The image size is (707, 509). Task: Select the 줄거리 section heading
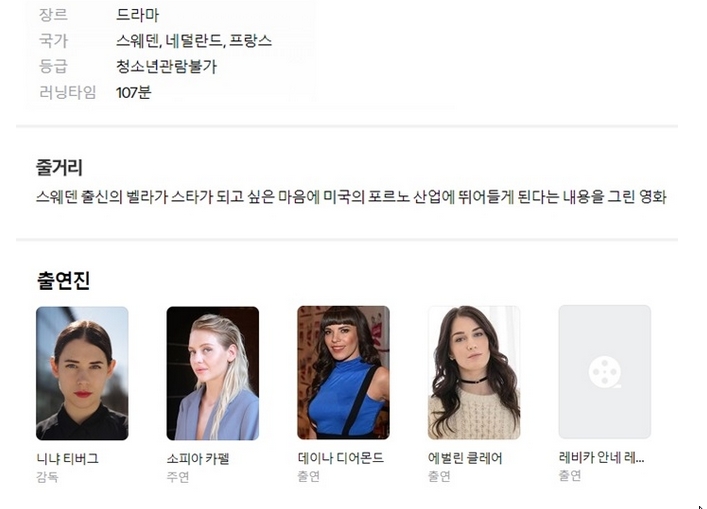click(59, 167)
